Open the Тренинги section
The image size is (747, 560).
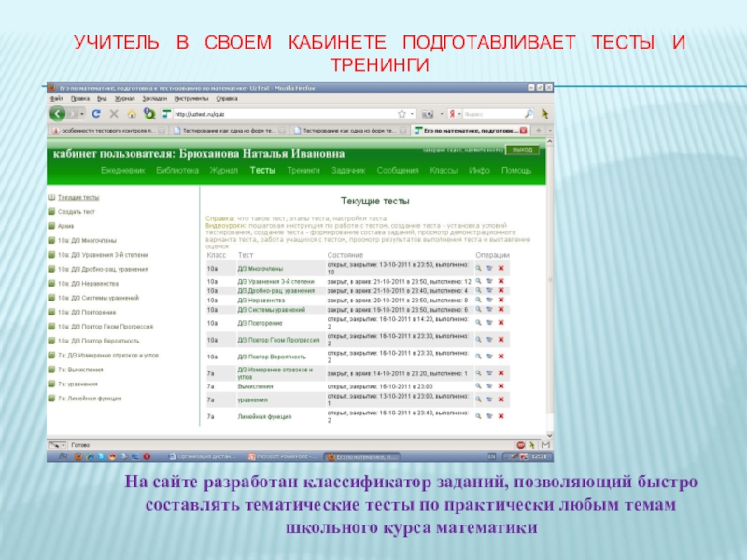tap(303, 171)
